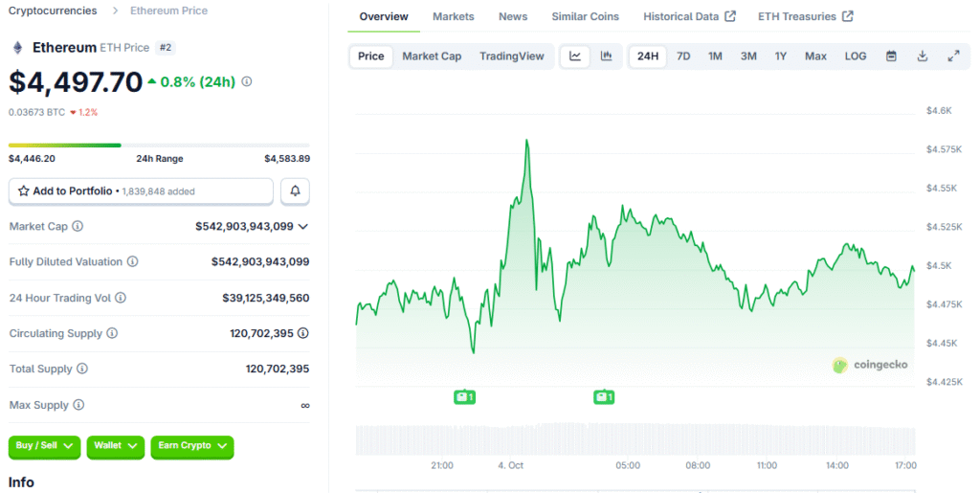Screen dimensions: 980x493
Task: Download the chart data
Action: click(x=923, y=56)
